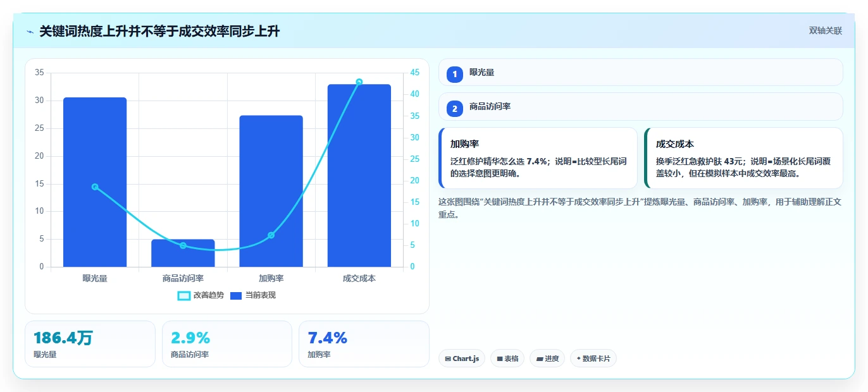Viewport: 868px width, 392px height.
Task: Click the text 换季泛红急救护肤 43元
Action: [700, 161]
